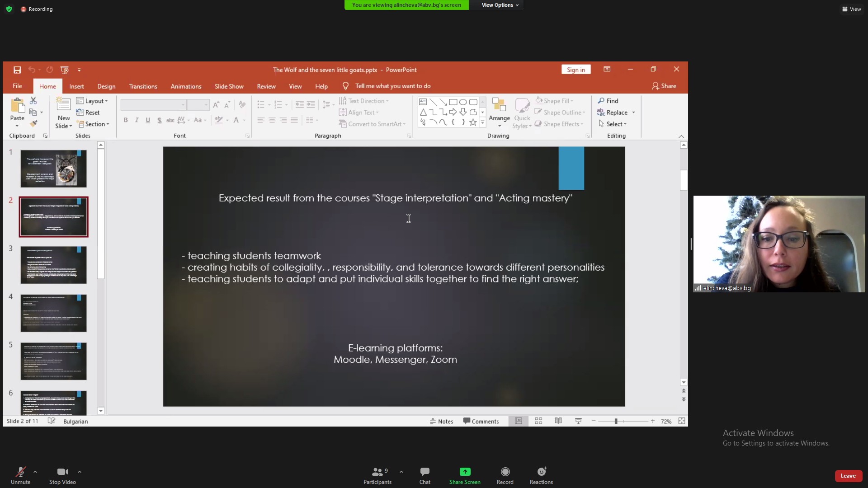Screen dimensions: 868x488
Task: Stop Video in Zoom toolbar
Action: pyautogui.click(x=62, y=475)
